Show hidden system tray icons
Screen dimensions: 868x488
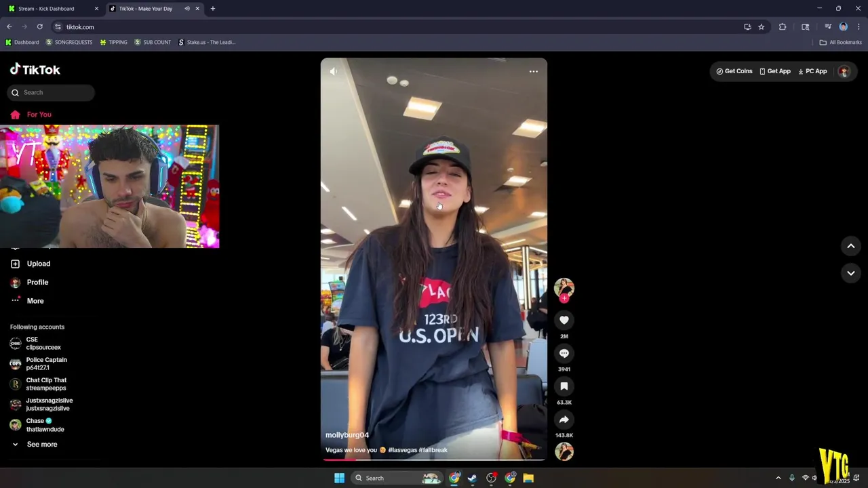pos(778,478)
